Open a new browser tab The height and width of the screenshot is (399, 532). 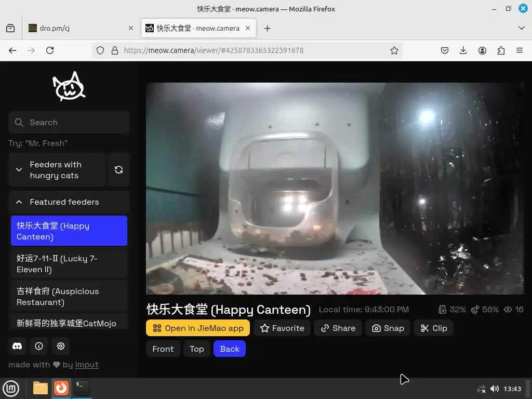268,29
